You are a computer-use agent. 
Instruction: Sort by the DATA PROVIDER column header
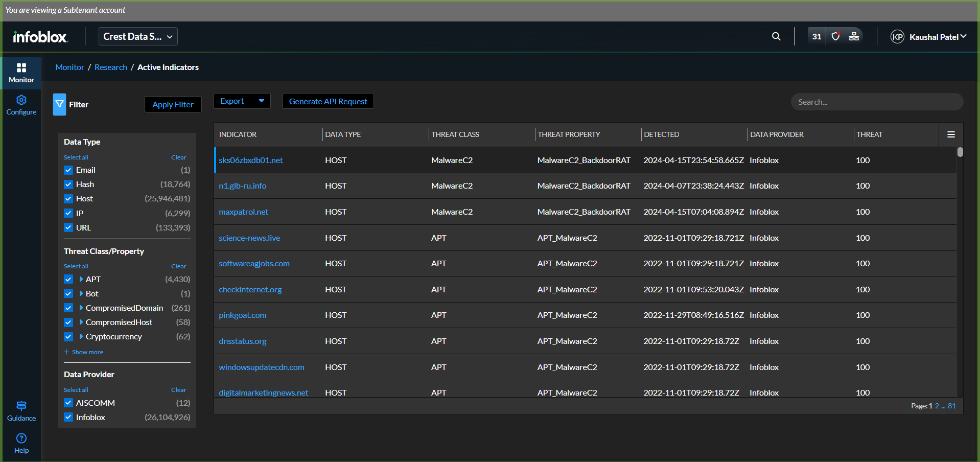777,134
